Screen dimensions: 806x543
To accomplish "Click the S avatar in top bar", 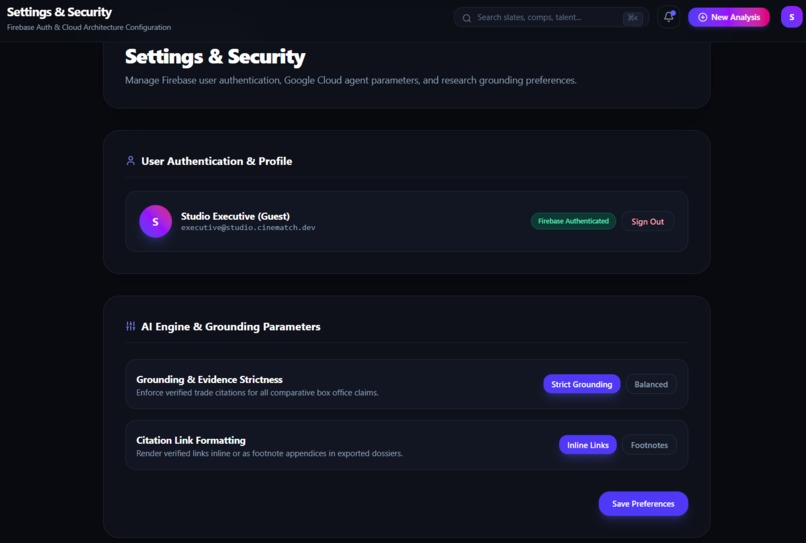I will pos(791,17).
